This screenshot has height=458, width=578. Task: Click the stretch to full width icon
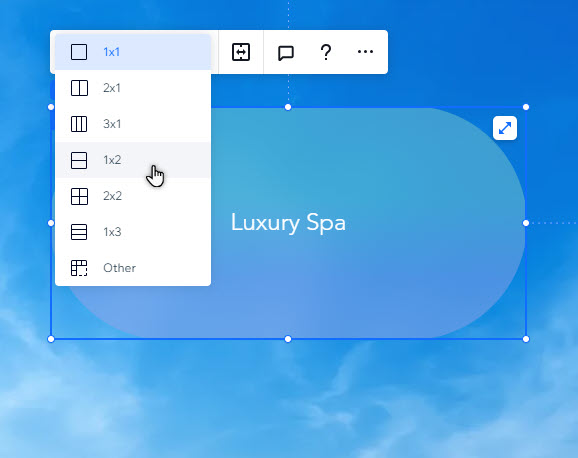pos(241,52)
